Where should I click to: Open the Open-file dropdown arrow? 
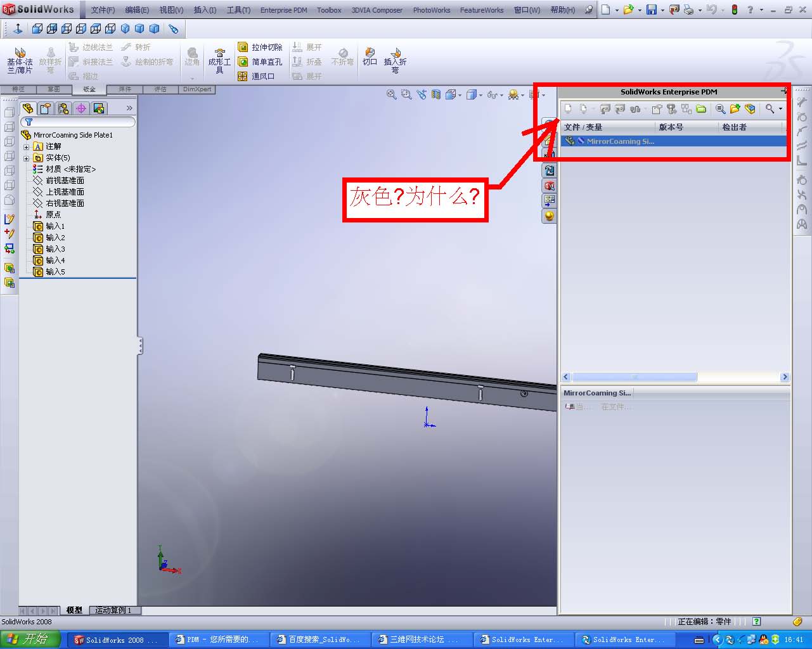coord(640,10)
